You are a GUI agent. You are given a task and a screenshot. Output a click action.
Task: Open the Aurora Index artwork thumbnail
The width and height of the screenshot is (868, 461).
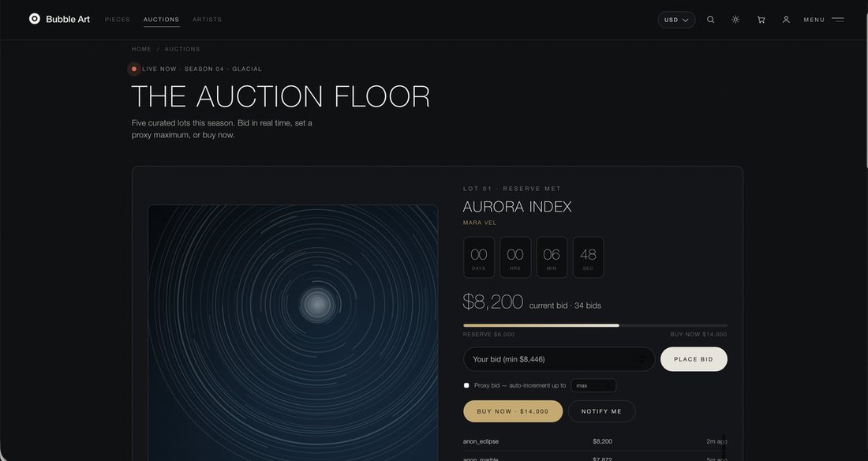[x=293, y=332]
